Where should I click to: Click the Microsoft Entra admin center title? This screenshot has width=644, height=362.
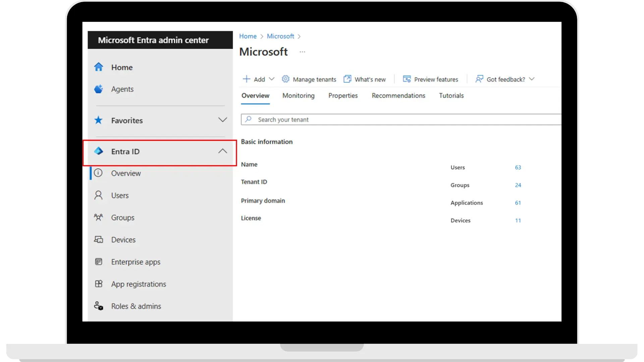pyautogui.click(x=153, y=40)
